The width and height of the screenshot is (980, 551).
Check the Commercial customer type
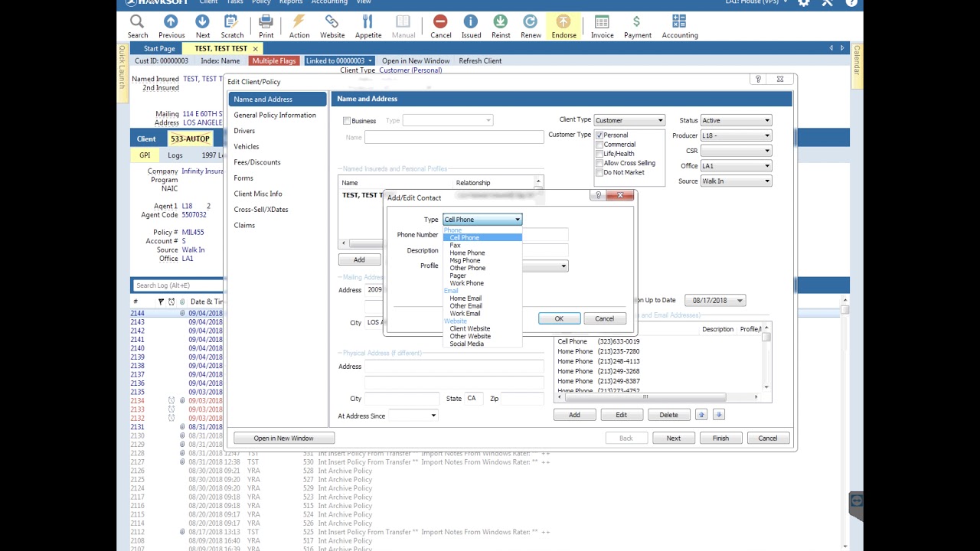[599, 145]
